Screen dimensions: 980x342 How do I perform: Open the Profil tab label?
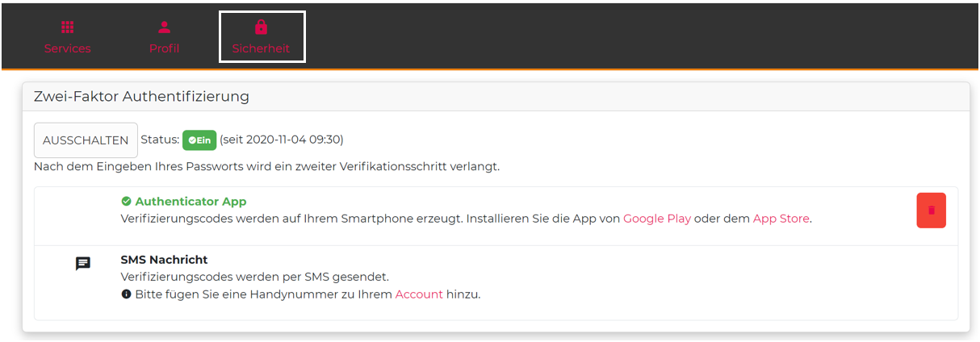[x=164, y=48]
